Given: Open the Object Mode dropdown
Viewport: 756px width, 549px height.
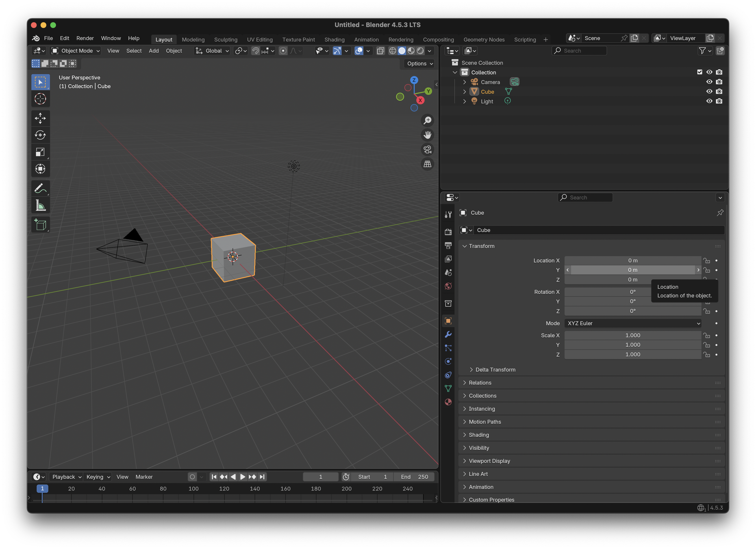Looking at the screenshot, I should click(x=76, y=51).
